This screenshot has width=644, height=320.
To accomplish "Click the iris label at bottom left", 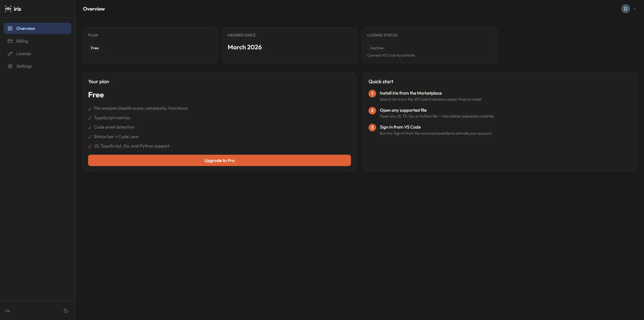I will coord(7,311).
